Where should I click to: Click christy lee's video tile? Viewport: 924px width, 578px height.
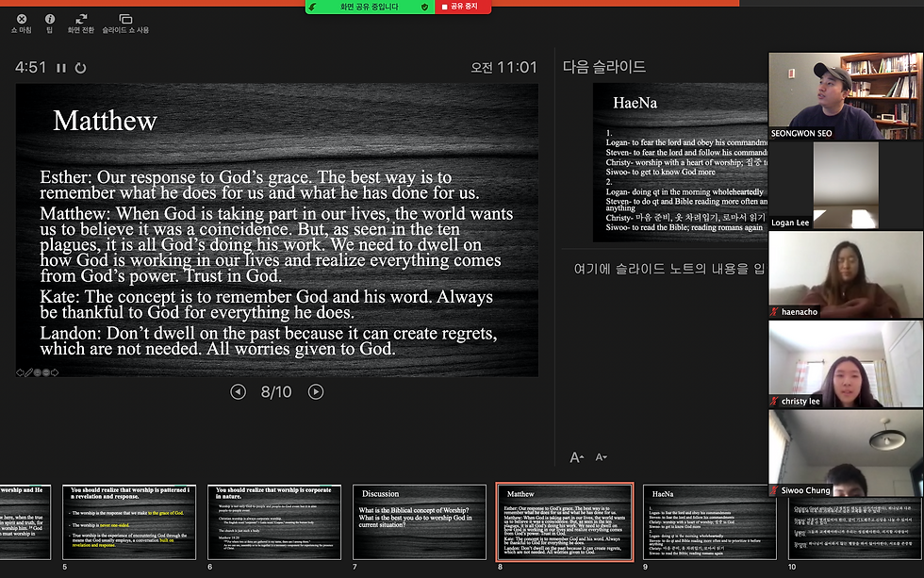(x=846, y=365)
